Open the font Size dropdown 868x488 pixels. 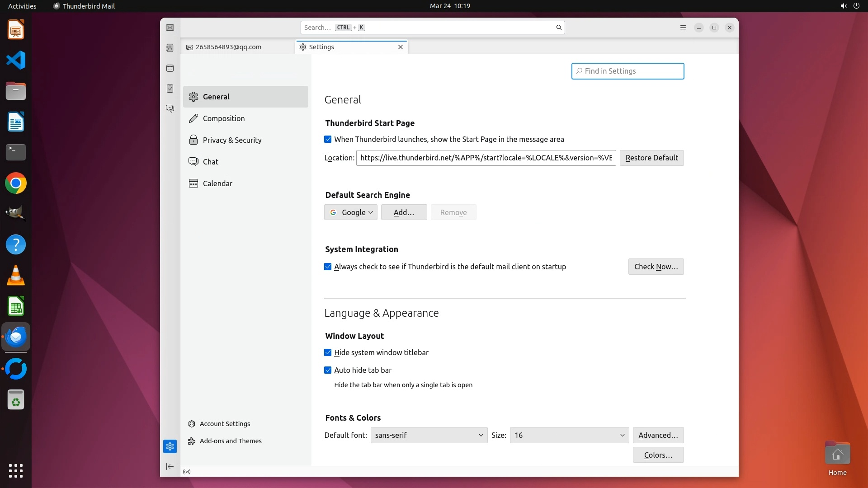point(569,435)
